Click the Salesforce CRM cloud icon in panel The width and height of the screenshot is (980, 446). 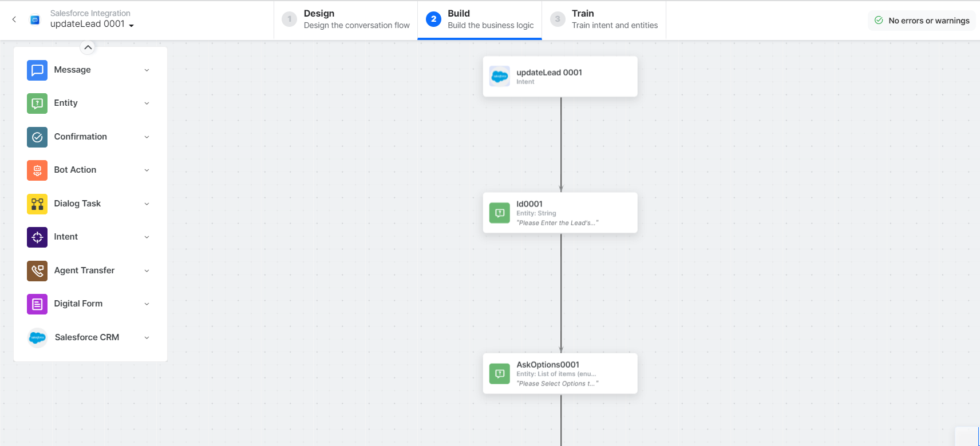point(37,338)
